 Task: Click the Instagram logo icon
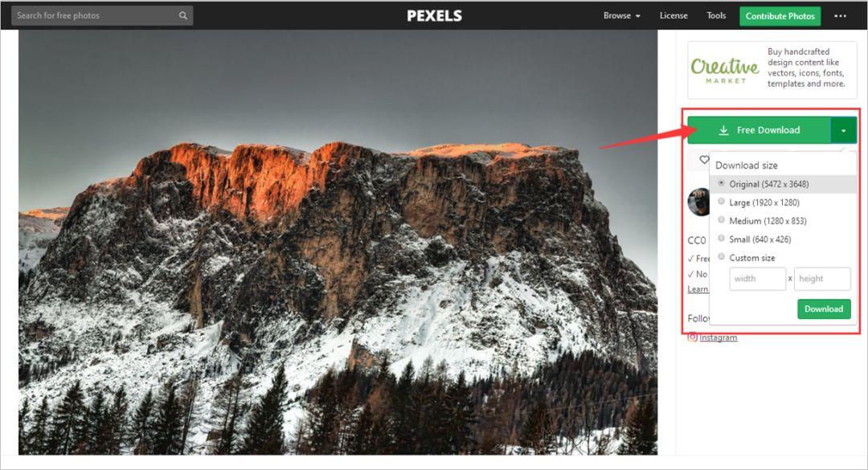[x=692, y=337]
